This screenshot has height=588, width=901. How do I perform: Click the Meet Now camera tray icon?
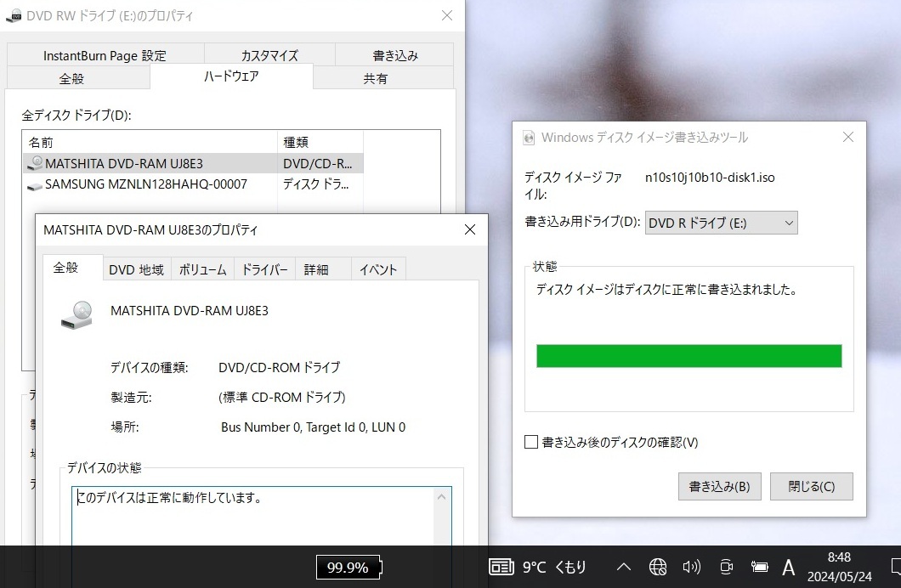click(726, 568)
